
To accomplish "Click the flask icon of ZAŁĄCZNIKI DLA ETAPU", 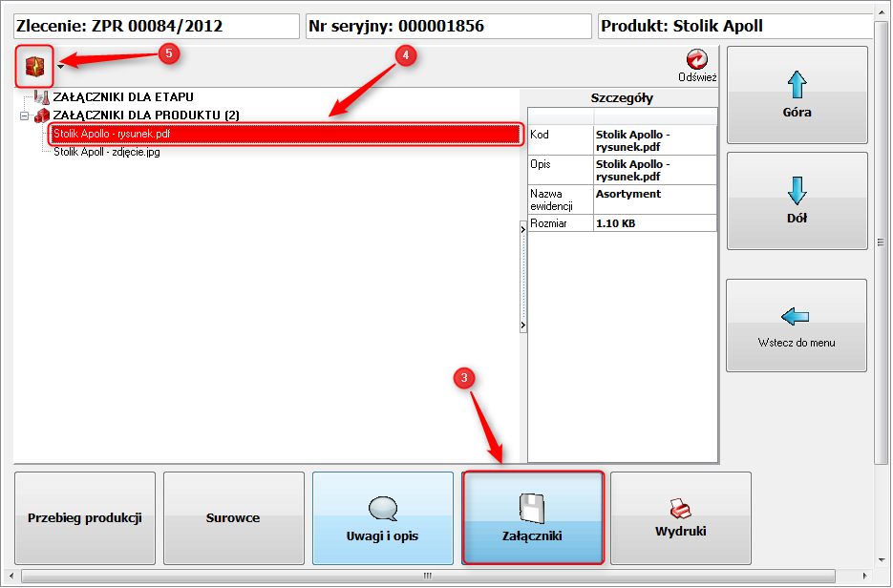I will tap(42, 96).
